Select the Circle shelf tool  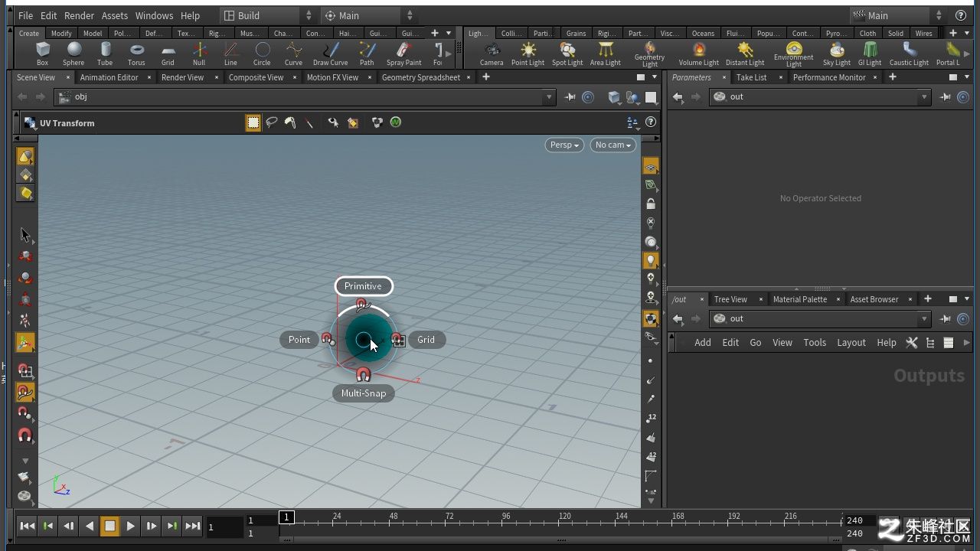pyautogui.click(x=262, y=54)
